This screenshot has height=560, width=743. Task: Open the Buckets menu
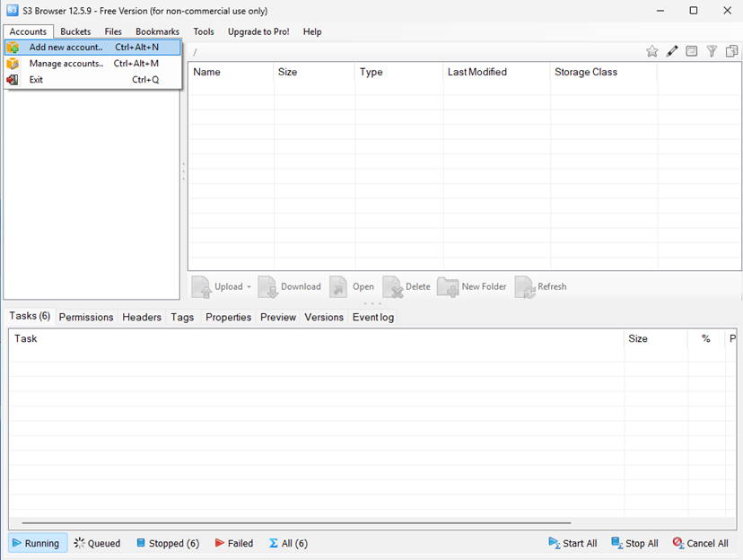click(x=75, y=31)
